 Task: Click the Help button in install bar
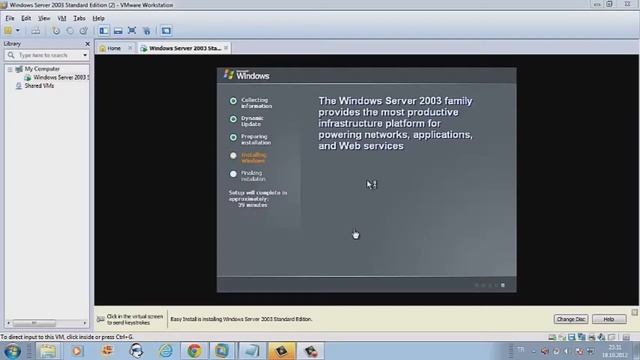coord(609,319)
